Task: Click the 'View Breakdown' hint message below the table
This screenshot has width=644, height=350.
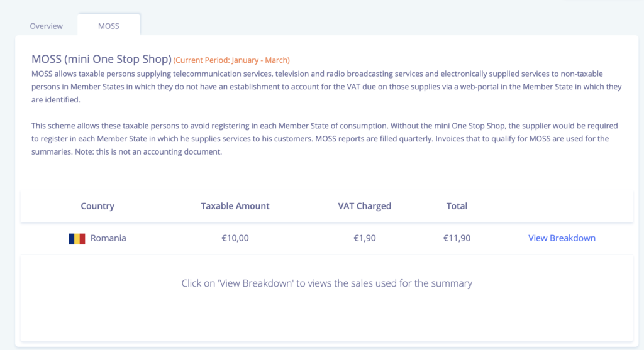Action: point(326,283)
